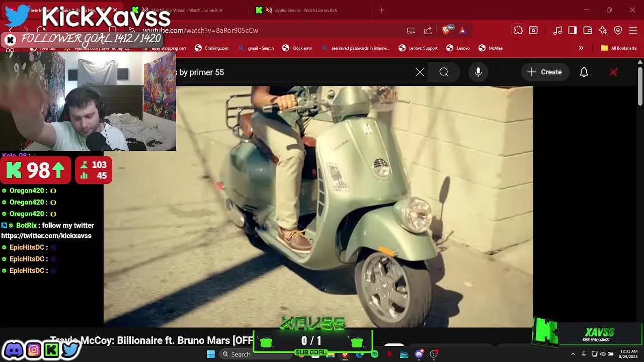644x362 pixels.
Task: Click the Brave Shields lion icon
Action: (446, 31)
